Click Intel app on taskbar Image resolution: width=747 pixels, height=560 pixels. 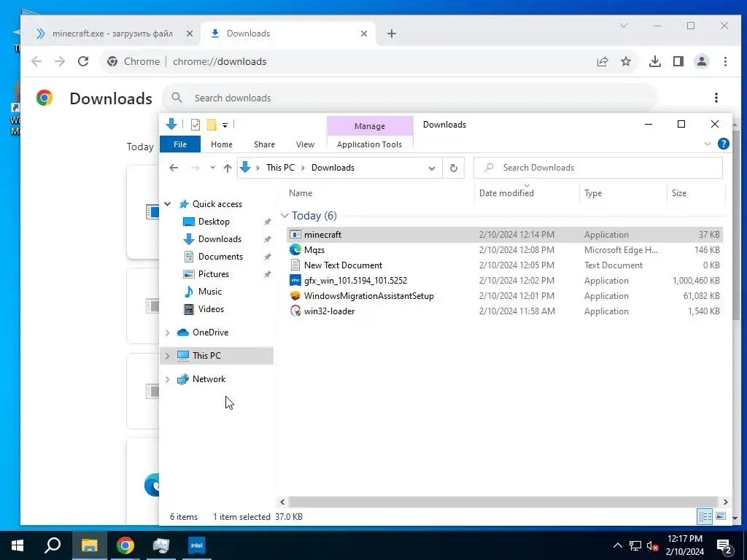click(197, 545)
